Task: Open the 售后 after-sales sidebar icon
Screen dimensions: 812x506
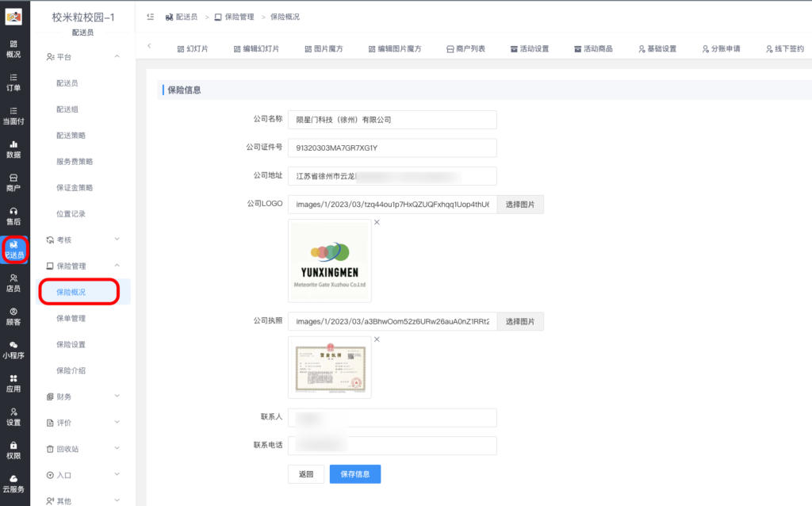Action: coord(14,216)
